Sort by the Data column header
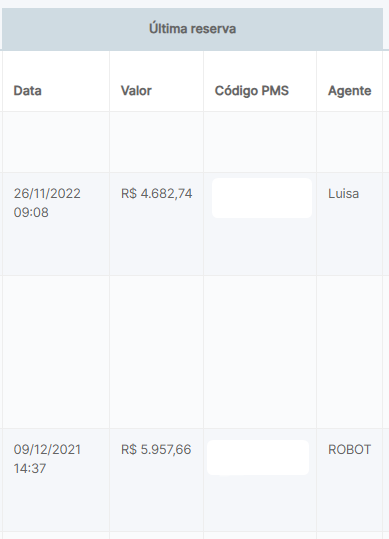389x539 pixels. point(27,91)
